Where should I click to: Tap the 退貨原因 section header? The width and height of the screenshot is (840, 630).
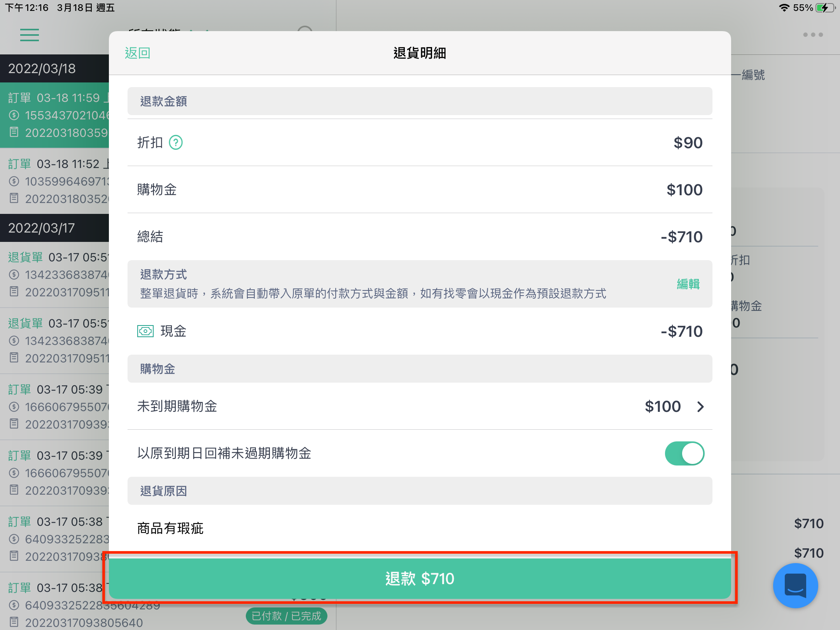coord(420,491)
